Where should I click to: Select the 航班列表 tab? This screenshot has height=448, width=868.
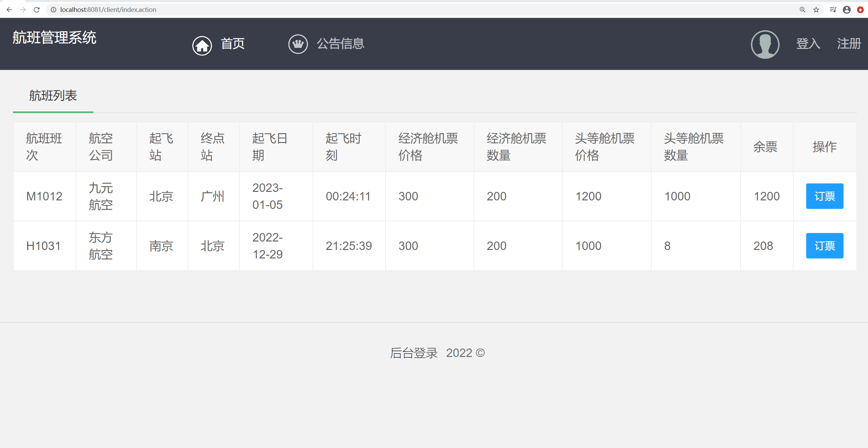tap(53, 96)
